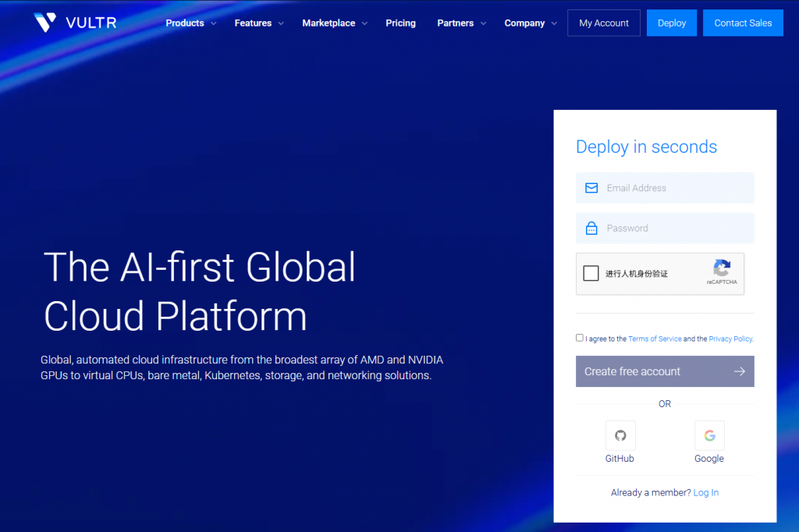Click the GitHub label text
The width and height of the screenshot is (799, 532).
(x=620, y=459)
